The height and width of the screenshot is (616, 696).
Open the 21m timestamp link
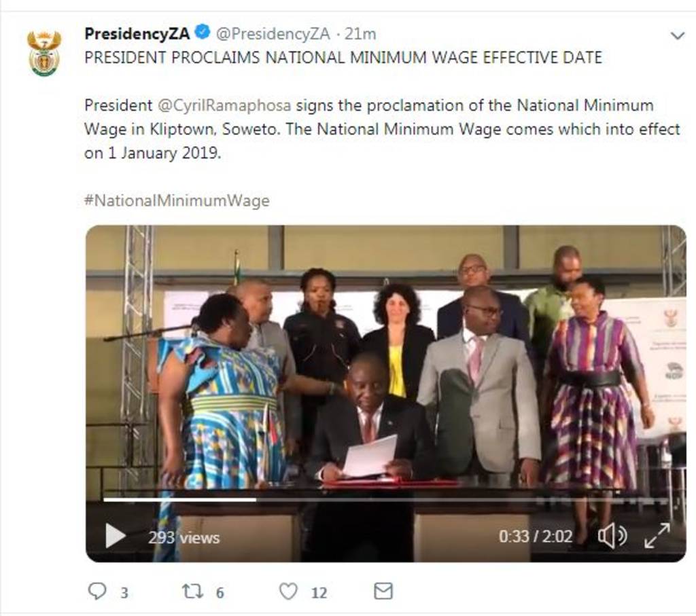[360, 33]
